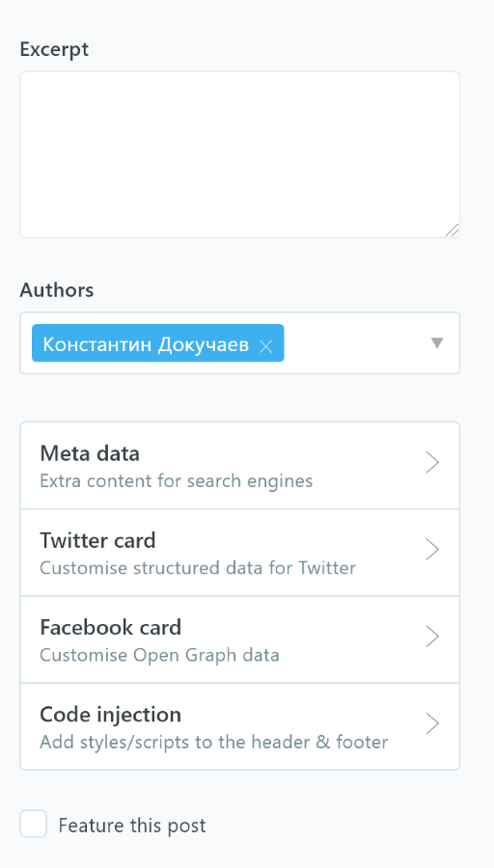Select the Константин Докучаев author tag
The image size is (494, 868).
tap(146, 344)
